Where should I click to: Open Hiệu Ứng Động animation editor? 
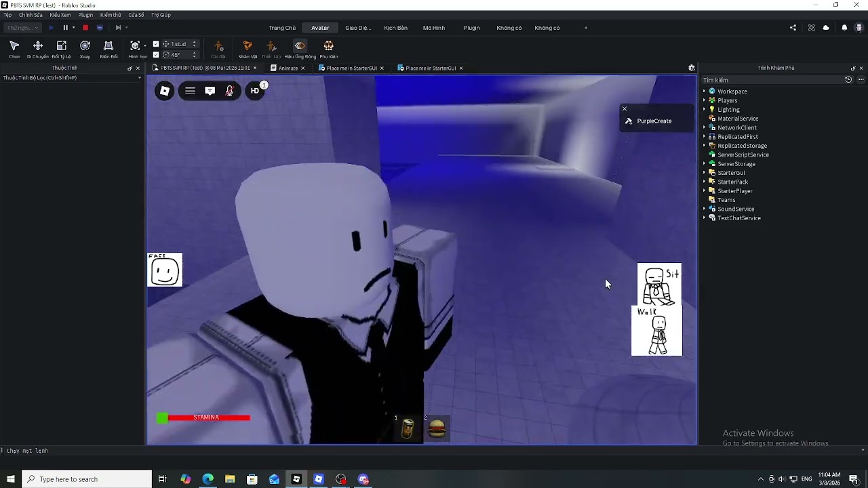[300, 49]
